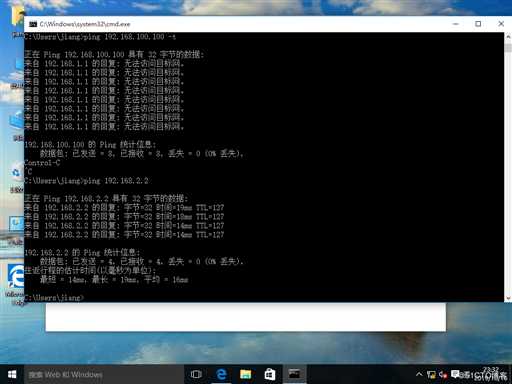The height and width of the screenshot is (384, 512).
Task: Click the '往返行程的估计时间' line
Action: [90, 270]
